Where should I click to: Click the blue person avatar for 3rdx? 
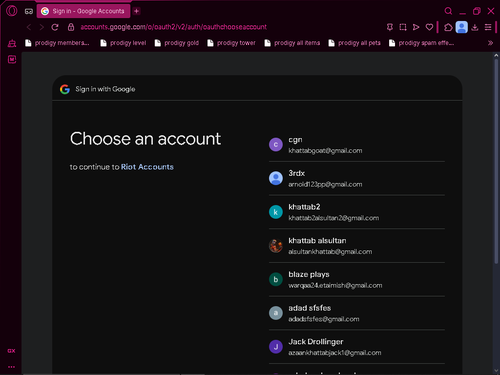(x=276, y=178)
